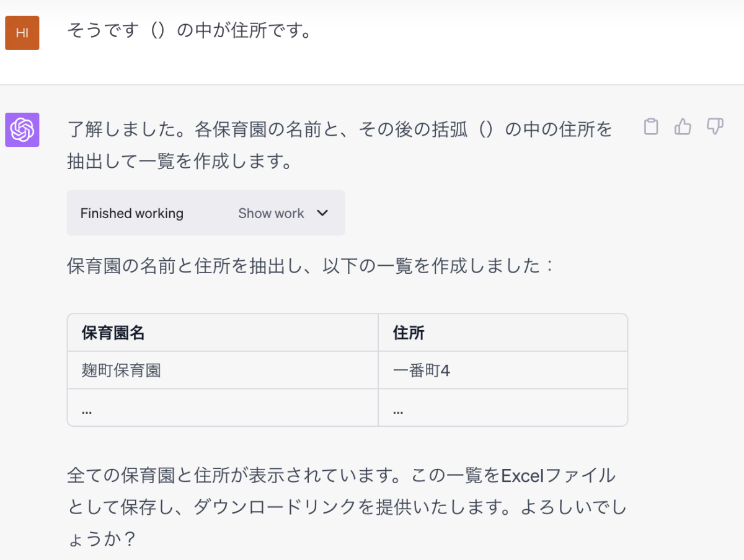Viewport: 744px width, 560px height.
Task: Click the ellipsis cell under 住所 column
Action: (398, 408)
